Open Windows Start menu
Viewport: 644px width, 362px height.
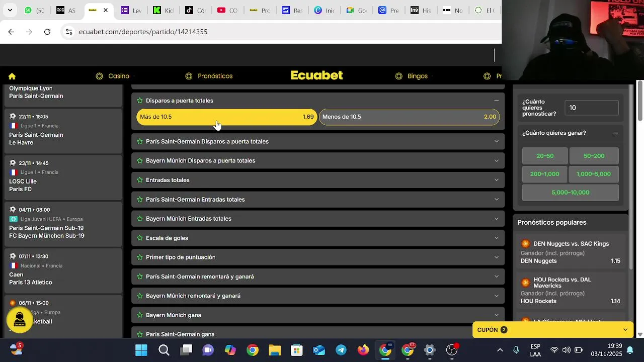click(141, 350)
